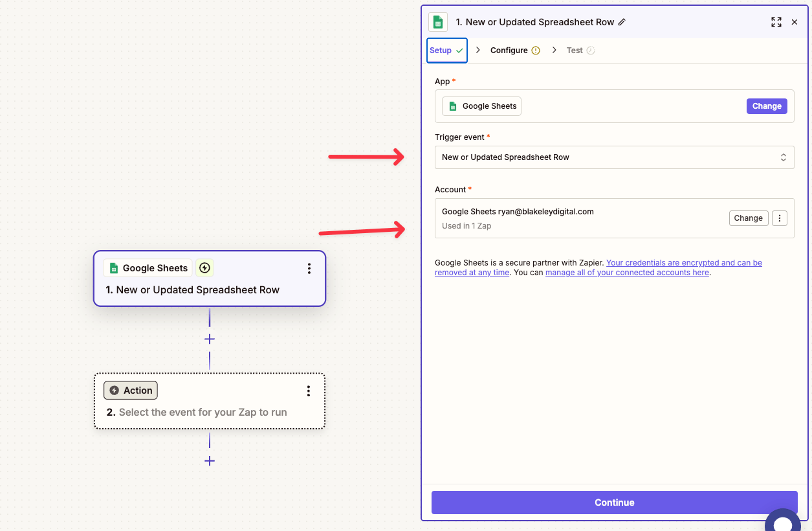The image size is (812, 531).
Task: Click the chevron between Setup and Configure
Action: [478, 51]
